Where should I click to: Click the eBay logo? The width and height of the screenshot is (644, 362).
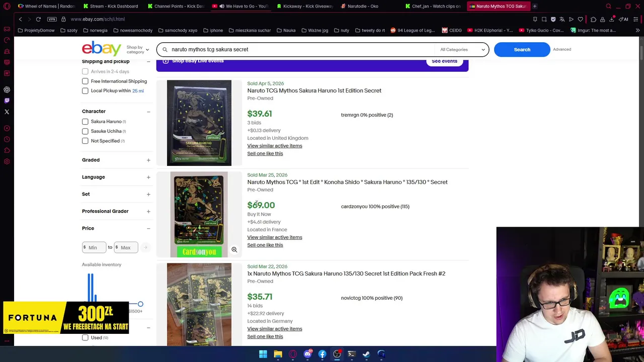(102, 49)
